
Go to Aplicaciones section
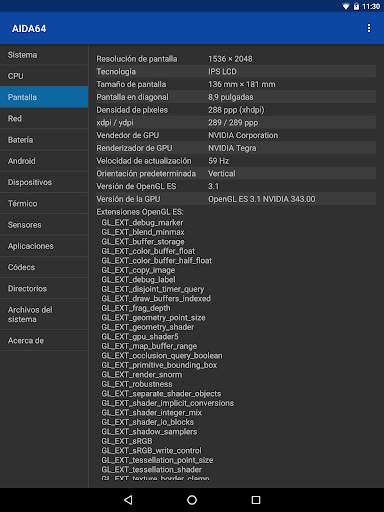pos(44,246)
